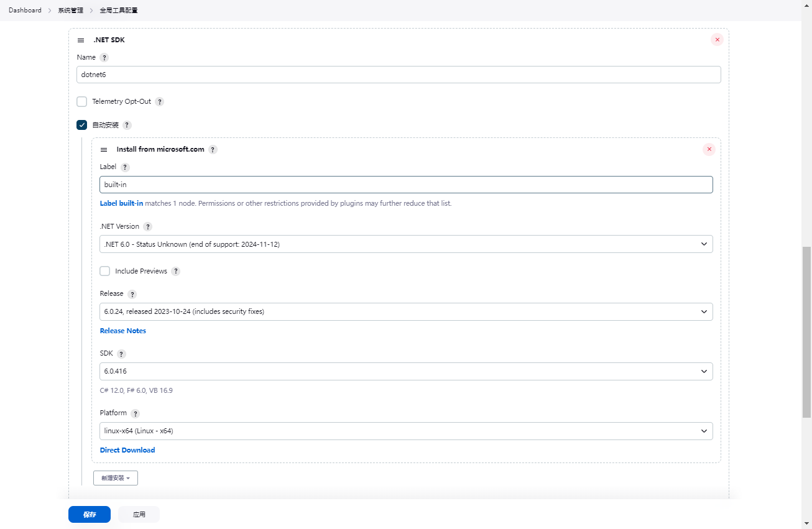The width and height of the screenshot is (812, 529).
Task: Open the Platform linux-x64 dropdown
Action: [406, 431]
